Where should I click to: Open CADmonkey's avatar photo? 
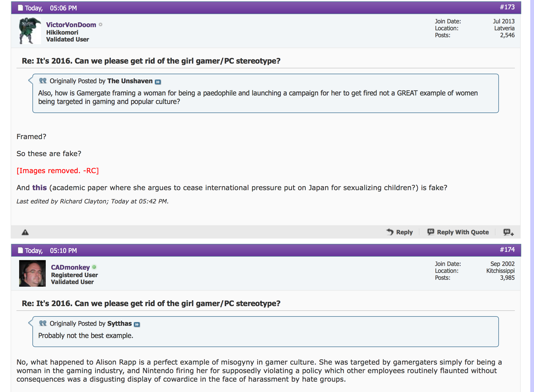[x=32, y=273]
